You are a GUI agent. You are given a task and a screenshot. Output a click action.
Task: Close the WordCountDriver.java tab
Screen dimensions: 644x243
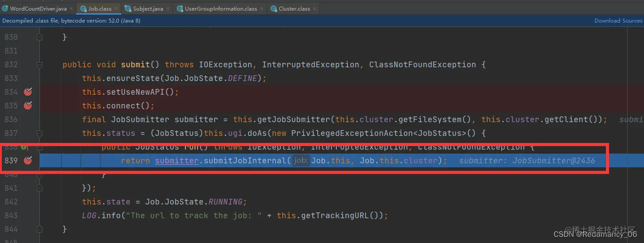point(71,9)
